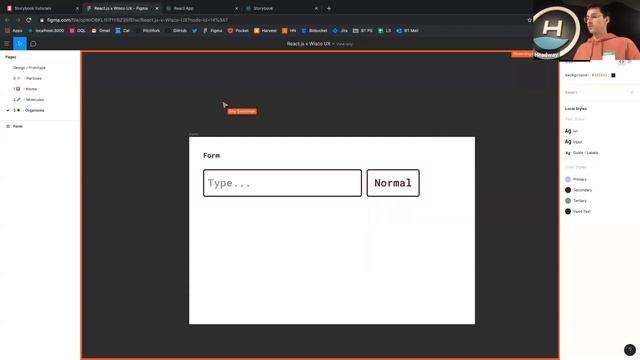Open the localhost:3000 bookmark
This screenshot has width=640, height=360.
click(46, 31)
